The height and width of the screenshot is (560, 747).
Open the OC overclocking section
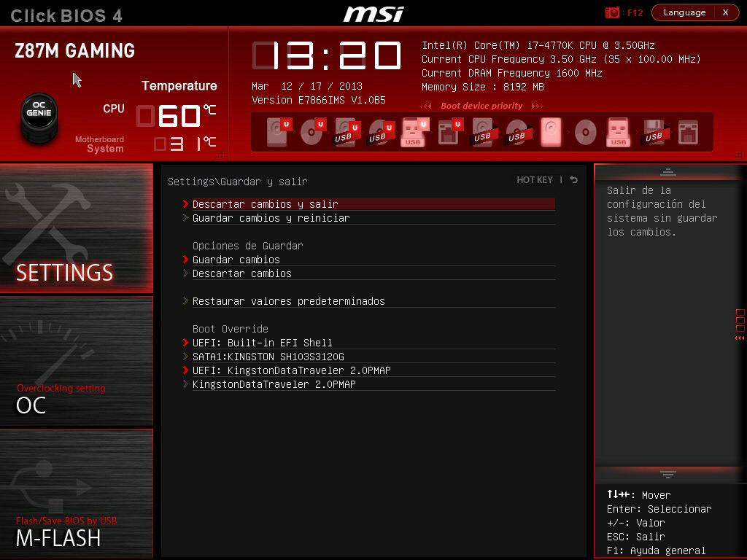pos(76,361)
